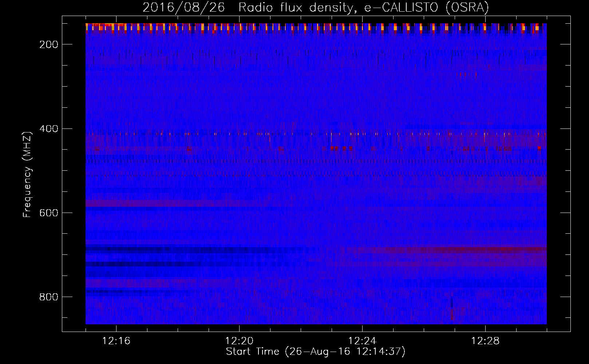
Task: Click the 12:16 time tick label
Action: (116, 341)
